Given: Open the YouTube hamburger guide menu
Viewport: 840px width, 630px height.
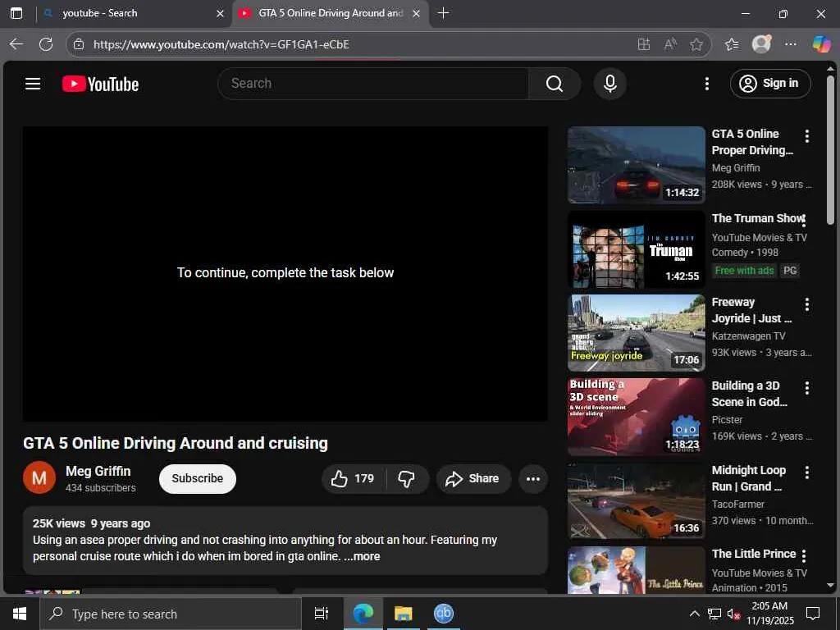Looking at the screenshot, I should (33, 84).
